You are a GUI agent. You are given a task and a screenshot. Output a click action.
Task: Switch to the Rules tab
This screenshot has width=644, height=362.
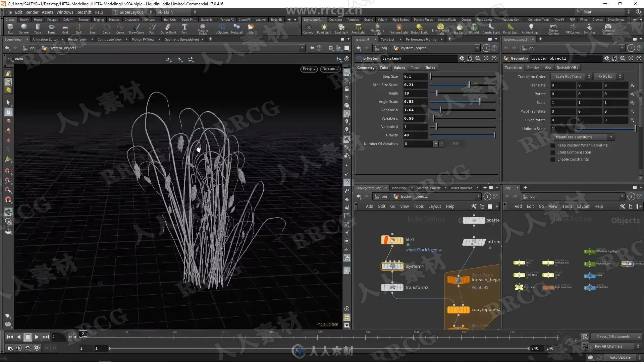[x=430, y=68]
